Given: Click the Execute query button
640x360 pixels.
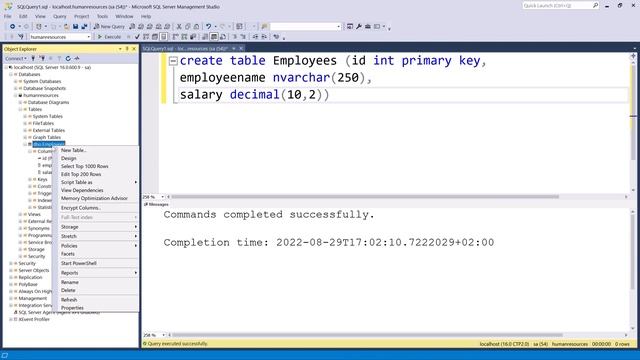Looking at the screenshot, I should [109, 37].
